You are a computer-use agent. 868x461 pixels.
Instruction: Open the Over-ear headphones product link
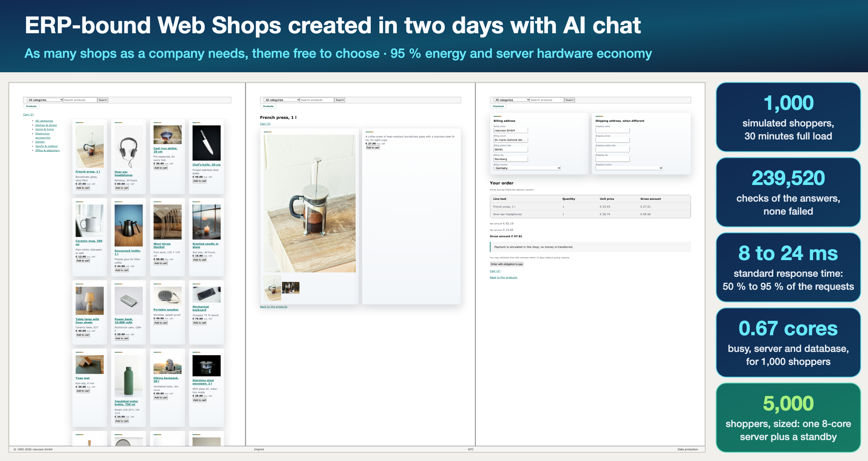pyautogui.click(x=123, y=174)
